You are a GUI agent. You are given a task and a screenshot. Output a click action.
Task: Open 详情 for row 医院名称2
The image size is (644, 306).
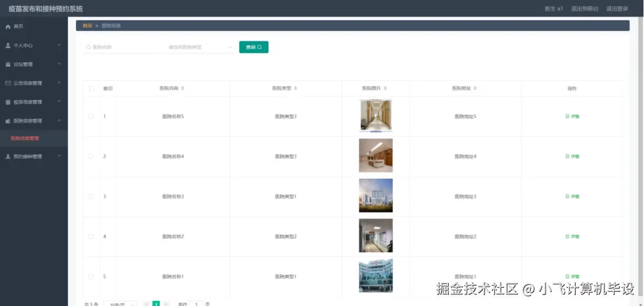[x=573, y=237]
